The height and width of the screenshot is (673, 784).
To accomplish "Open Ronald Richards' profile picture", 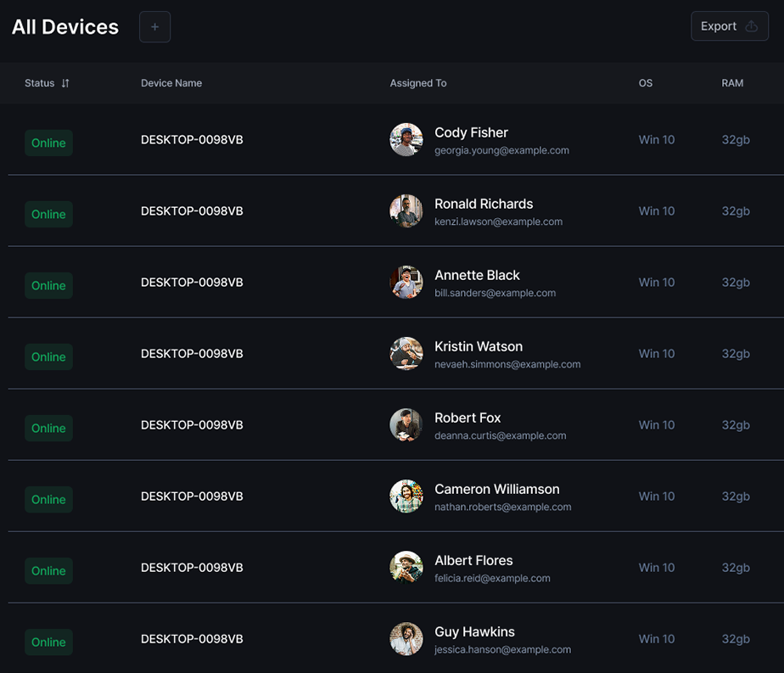I will [x=406, y=211].
